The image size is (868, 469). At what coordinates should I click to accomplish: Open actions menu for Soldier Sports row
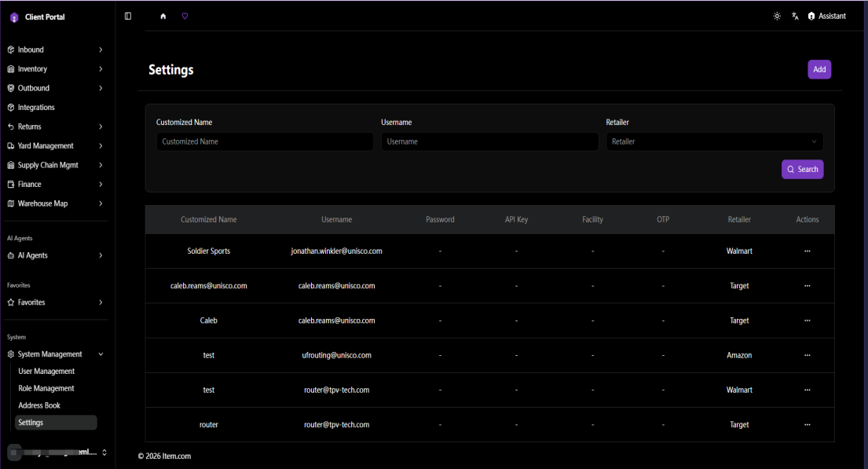pos(807,251)
